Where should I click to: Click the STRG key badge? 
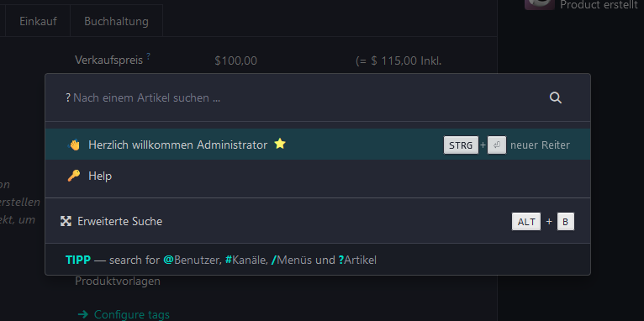pyautogui.click(x=461, y=145)
